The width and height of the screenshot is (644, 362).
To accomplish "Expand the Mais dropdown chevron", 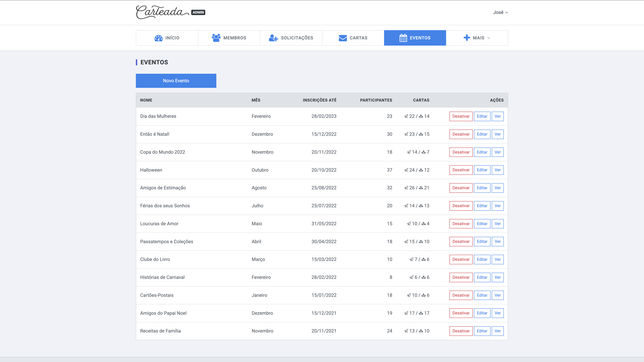I will tap(489, 38).
